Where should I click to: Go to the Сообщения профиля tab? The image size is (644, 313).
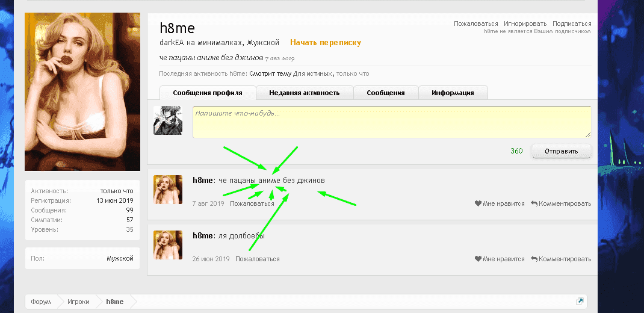point(207,93)
